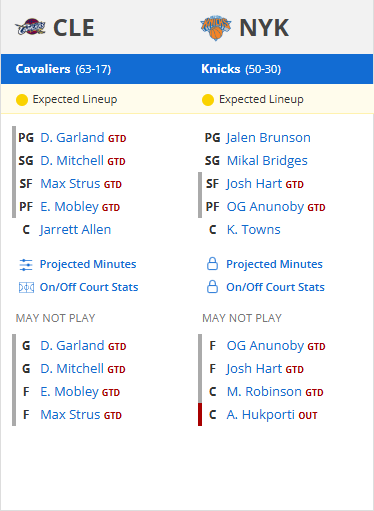Open Knicks On/Off Court Stats
This screenshot has width=374, height=511.
pyautogui.click(x=275, y=287)
